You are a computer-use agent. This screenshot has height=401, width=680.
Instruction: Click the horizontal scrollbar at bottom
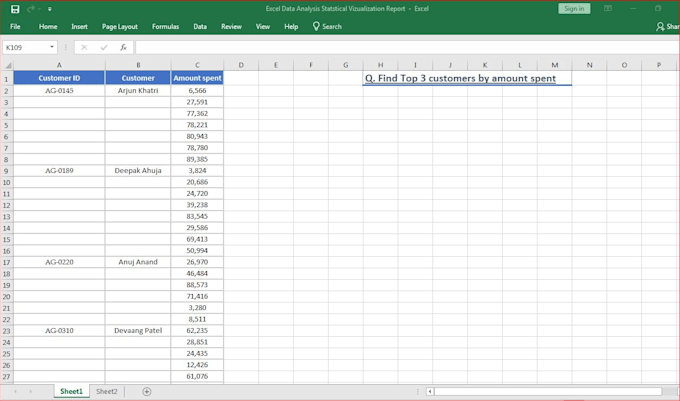click(x=545, y=391)
